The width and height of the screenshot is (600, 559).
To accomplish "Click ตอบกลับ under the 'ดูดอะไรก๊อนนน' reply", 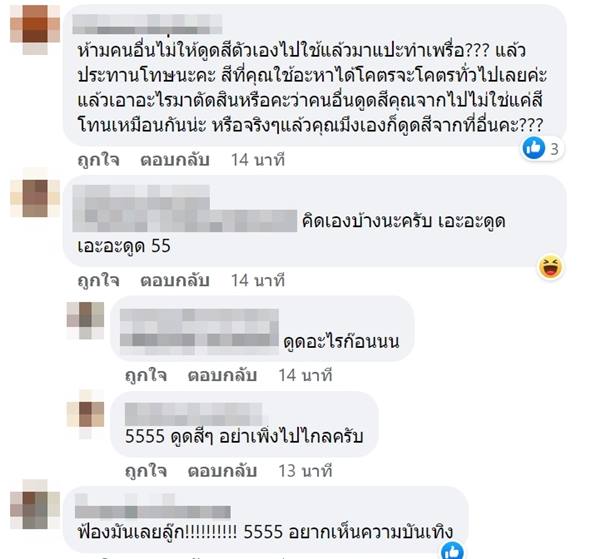I will [x=222, y=375].
